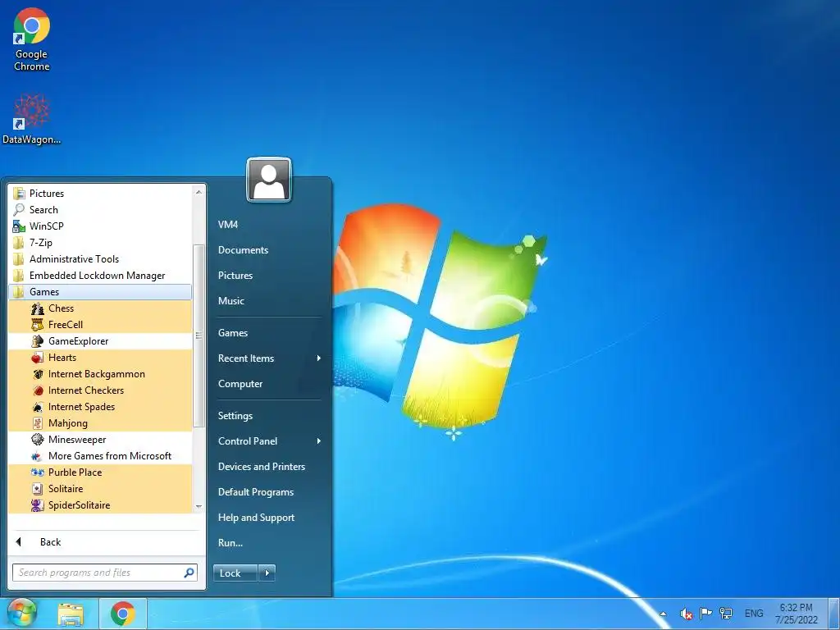Start the Solitaire game
Viewport: 840px width, 630px height.
point(99,489)
